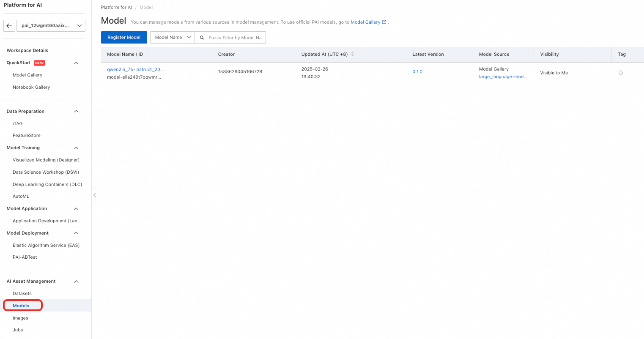Viewport: 644px width, 339px height.
Task: Click the 2025-02-26 19:40:32 timestamp
Action: pyautogui.click(x=315, y=73)
